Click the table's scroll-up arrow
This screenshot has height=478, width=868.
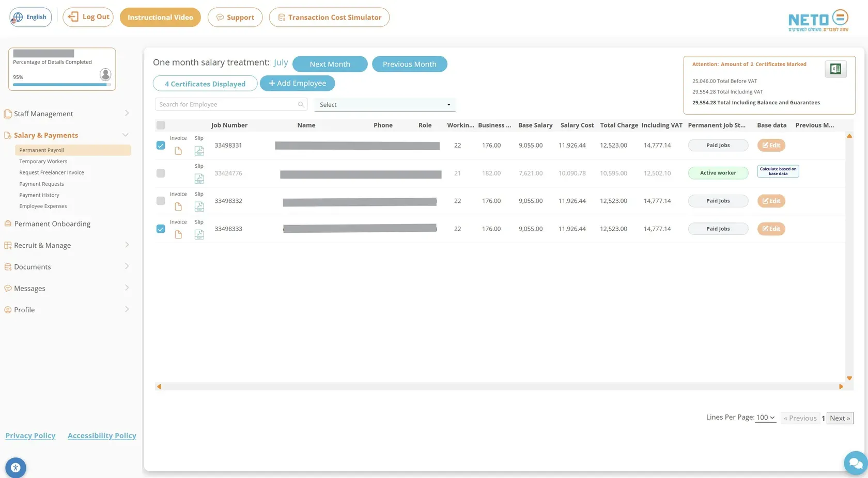(849, 136)
